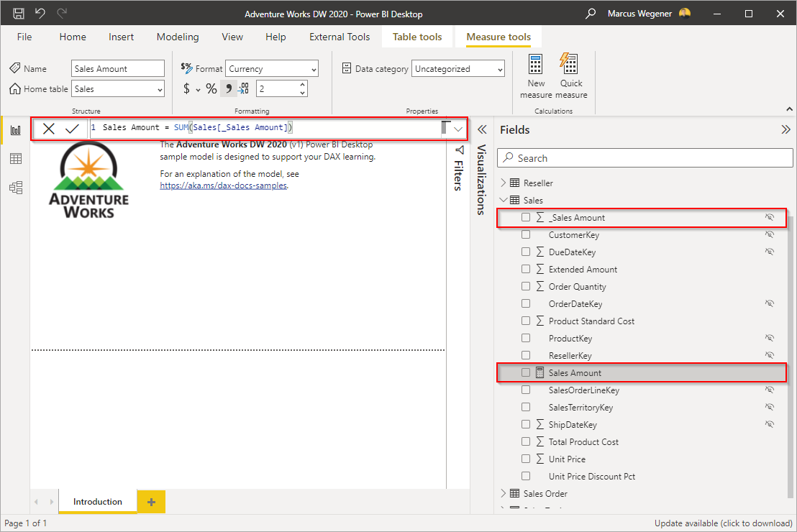This screenshot has height=532, width=797.
Task: Click the New measure calculator icon
Action: click(536, 65)
